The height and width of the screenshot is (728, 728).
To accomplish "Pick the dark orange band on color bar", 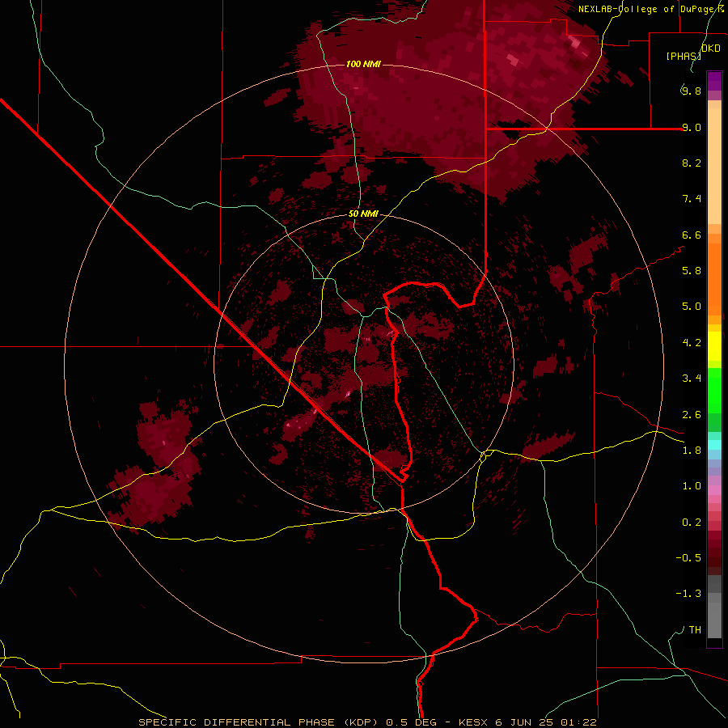I will (714, 280).
